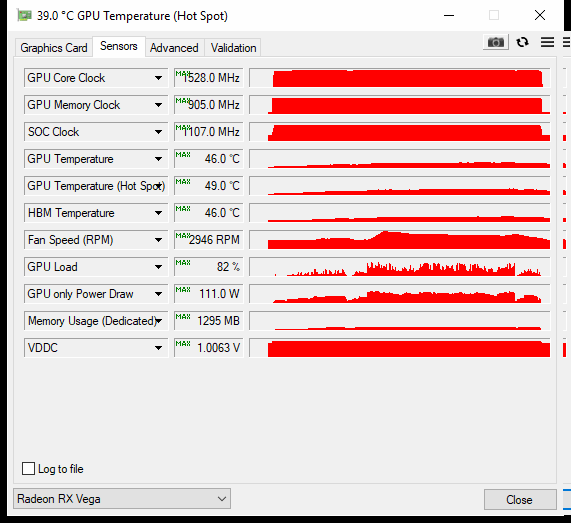Viewport: 571px width, 523px height.
Task: Open the Radeon RX Vega device selector
Action: [x=122, y=499]
